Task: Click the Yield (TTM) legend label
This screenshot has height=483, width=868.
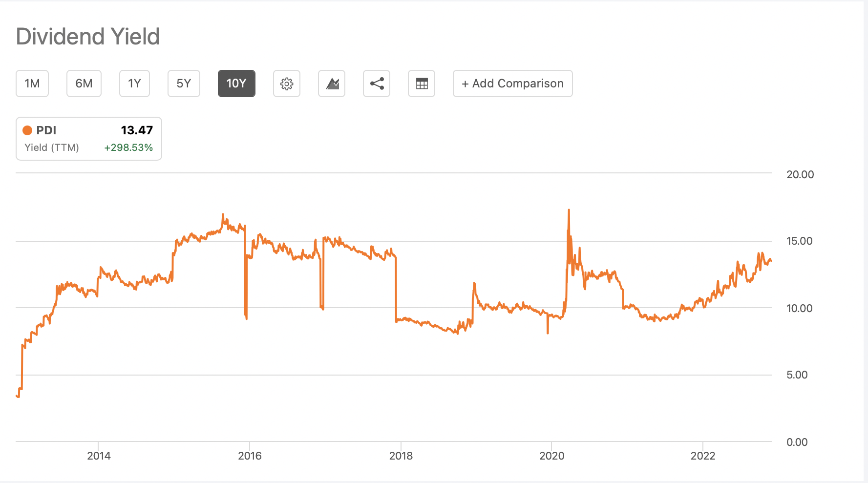Action: 52,147
